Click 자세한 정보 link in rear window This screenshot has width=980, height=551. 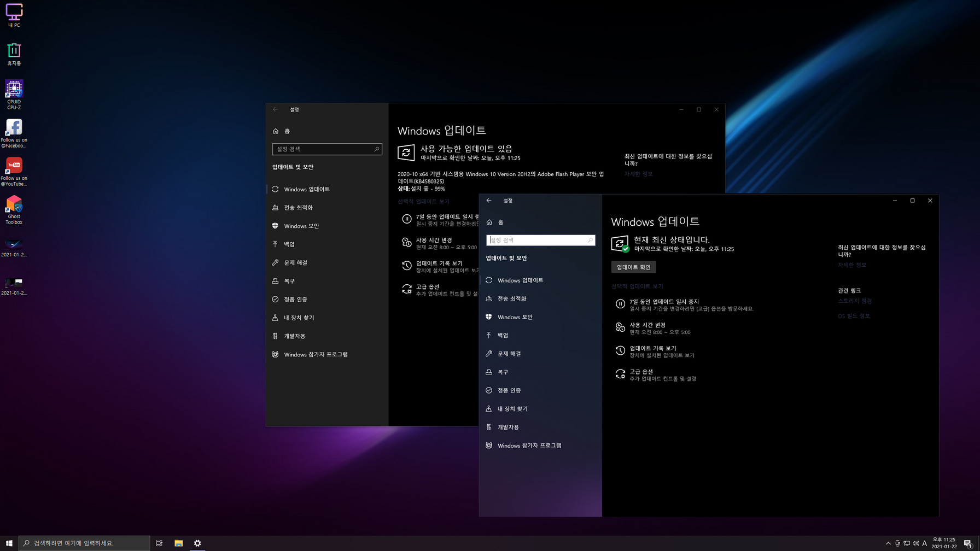(638, 174)
